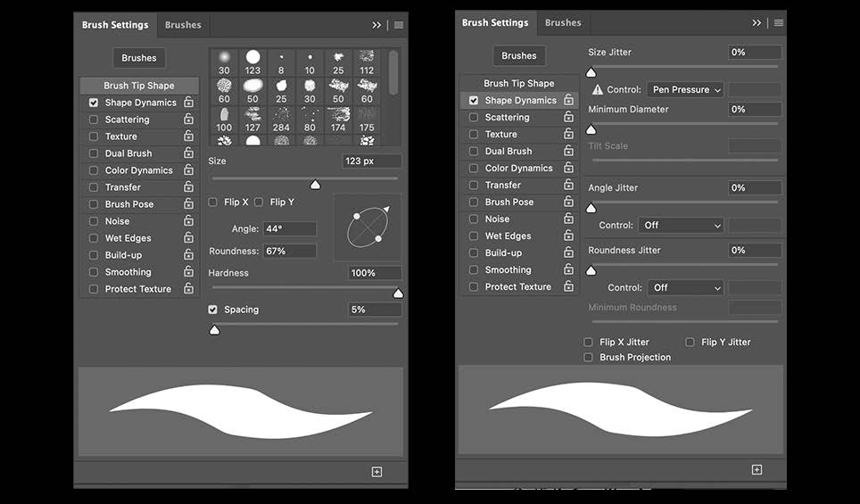
Task: Click the Angle value field showing 44°
Action: (289, 229)
